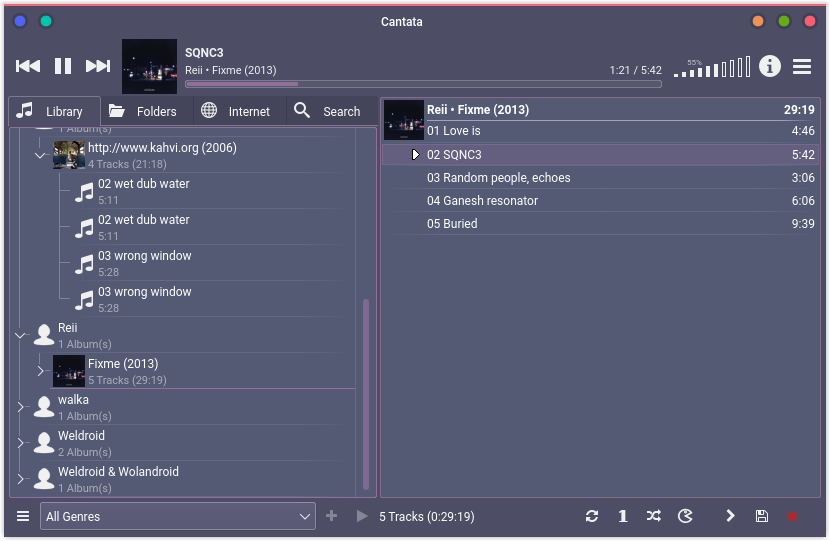Screen dimensions: 830x541
Task: Toggle consume mode
Action: click(x=685, y=516)
